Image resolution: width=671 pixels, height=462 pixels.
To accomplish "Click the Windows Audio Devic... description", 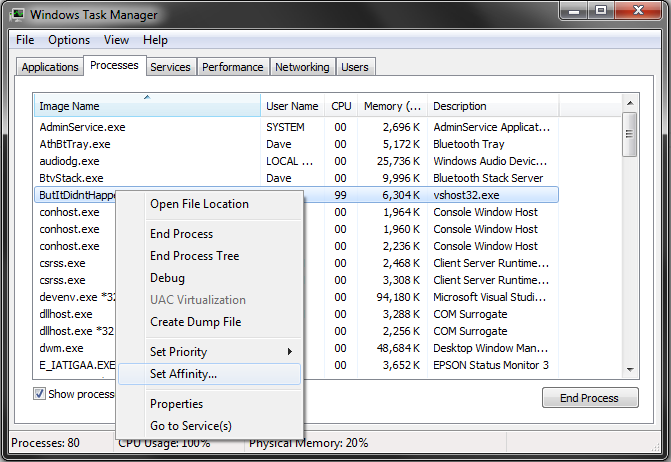I will pyautogui.click(x=490, y=161).
